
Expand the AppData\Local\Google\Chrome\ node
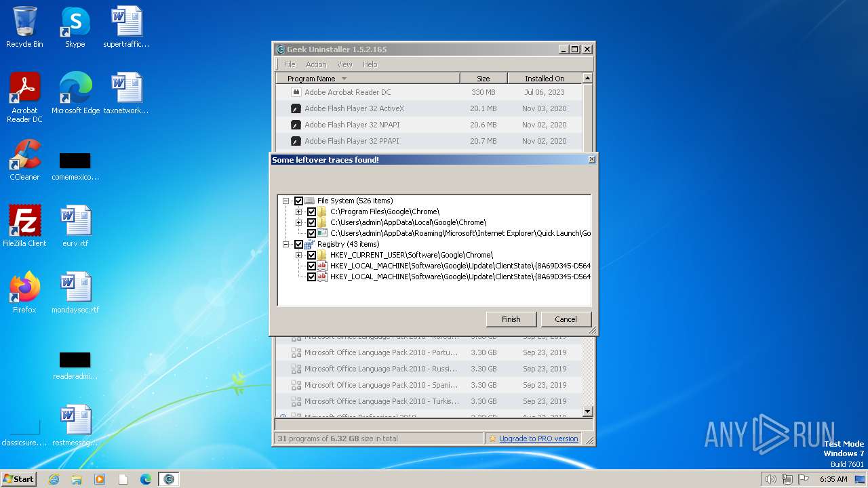click(298, 222)
